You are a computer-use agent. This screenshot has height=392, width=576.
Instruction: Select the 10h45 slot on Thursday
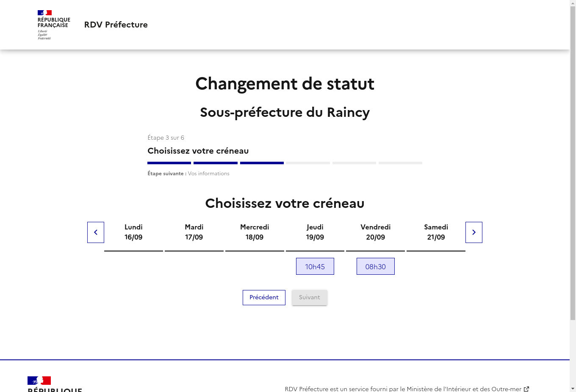(x=315, y=266)
